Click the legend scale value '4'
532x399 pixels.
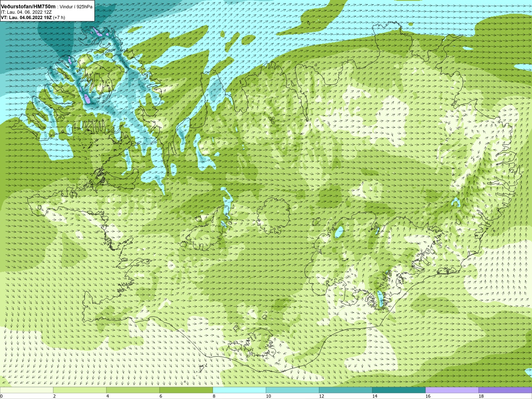coord(108,396)
